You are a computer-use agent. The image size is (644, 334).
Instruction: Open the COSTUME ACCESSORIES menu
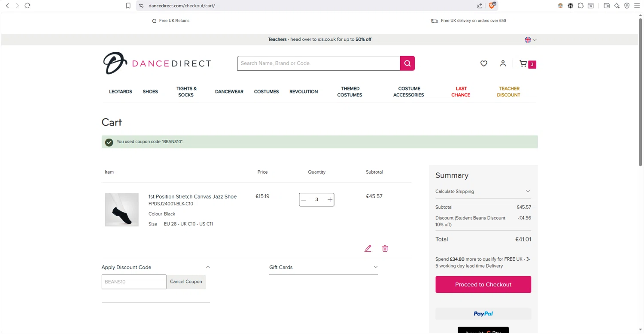pyautogui.click(x=409, y=92)
